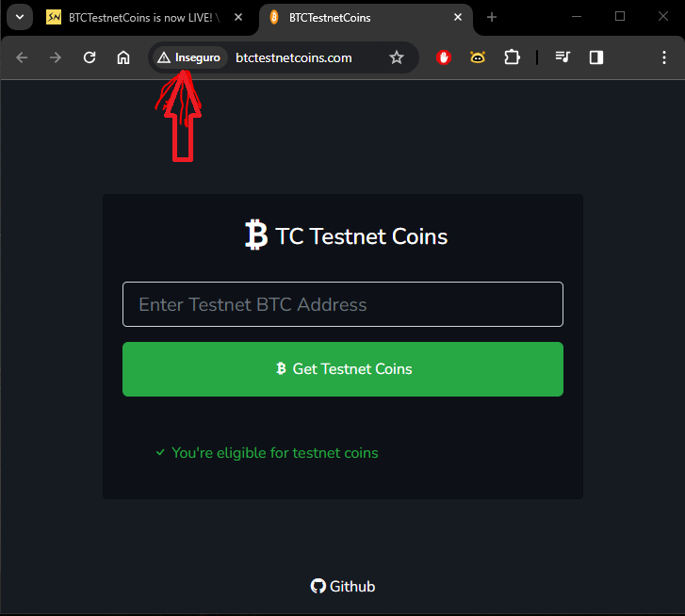685x616 pixels.
Task: Toggle the browser side panel icon
Action: pos(596,57)
